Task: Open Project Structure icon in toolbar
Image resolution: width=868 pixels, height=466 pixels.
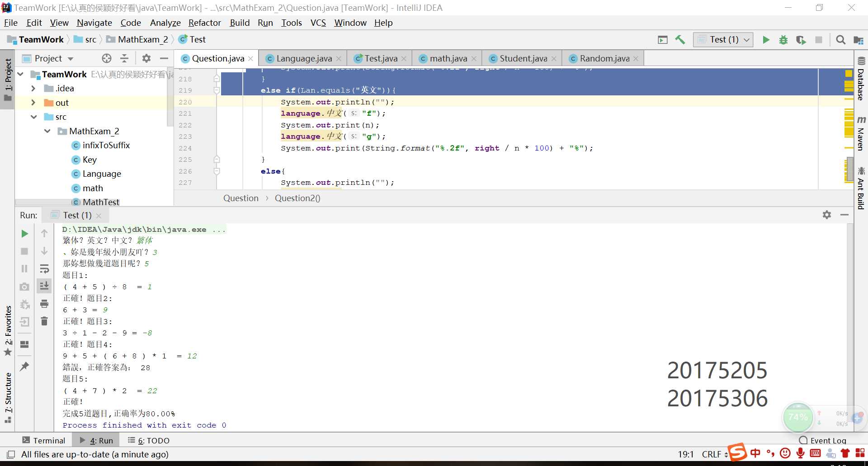Action: [858, 40]
